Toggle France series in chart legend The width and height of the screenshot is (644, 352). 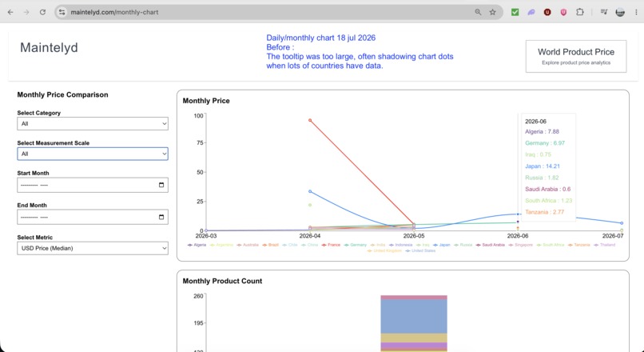[x=331, y=245]
